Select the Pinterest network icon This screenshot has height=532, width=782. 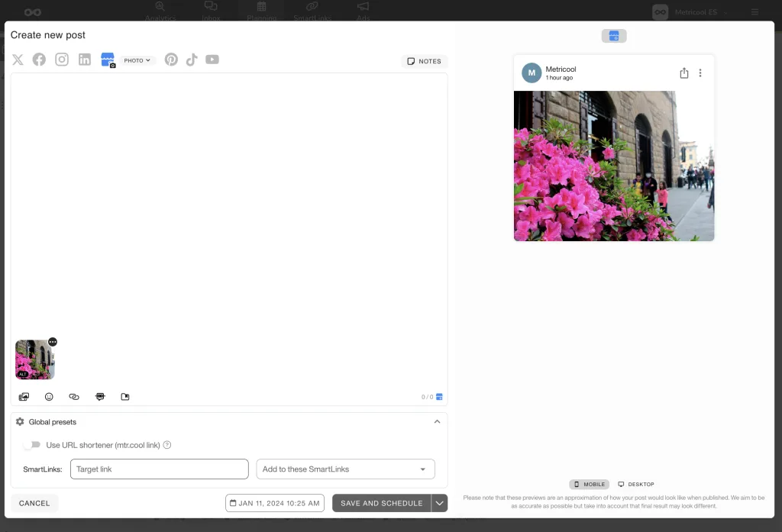171,60
